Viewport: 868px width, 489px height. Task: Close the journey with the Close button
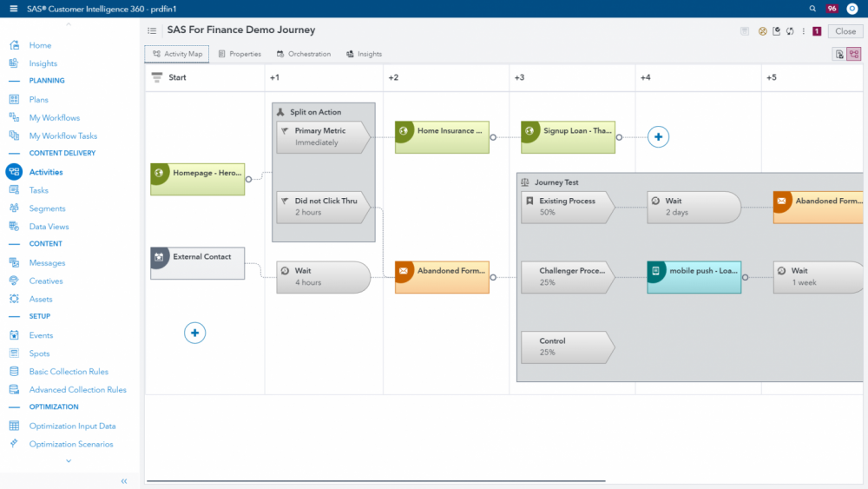(x=845, y=31)
